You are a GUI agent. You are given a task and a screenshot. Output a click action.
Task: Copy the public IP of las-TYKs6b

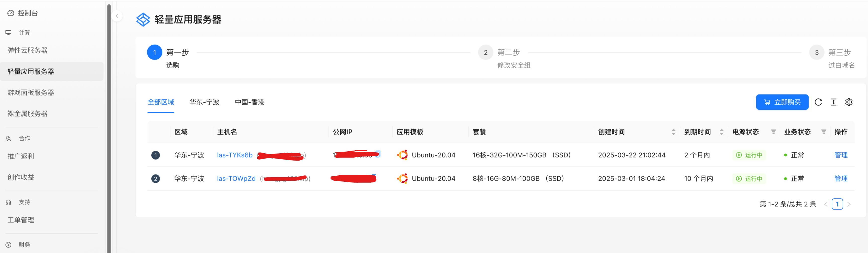tap(378, 154)
